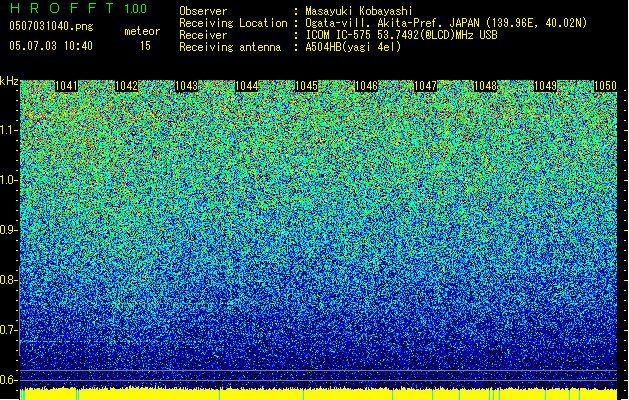
Task: Click the Receiving Location label
Action: point(233,23)
